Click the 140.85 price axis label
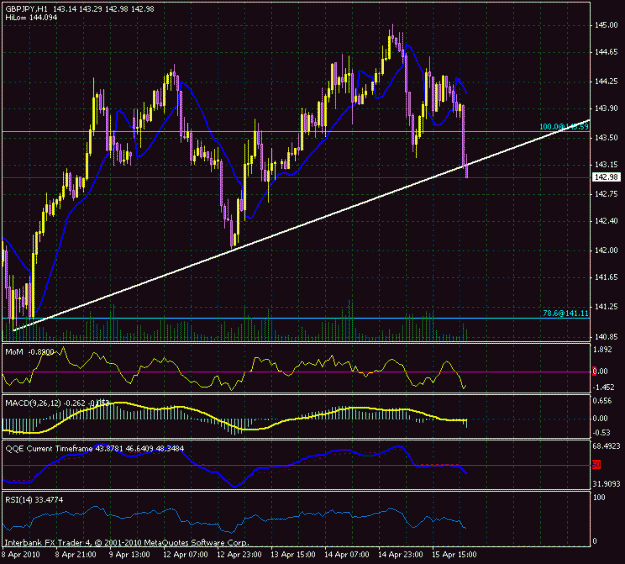 pyautogui.click(x=606, y=337)
